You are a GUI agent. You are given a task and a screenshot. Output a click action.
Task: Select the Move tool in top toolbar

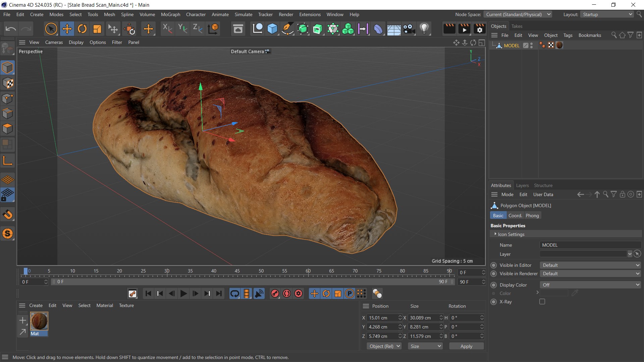pos(67,29)
